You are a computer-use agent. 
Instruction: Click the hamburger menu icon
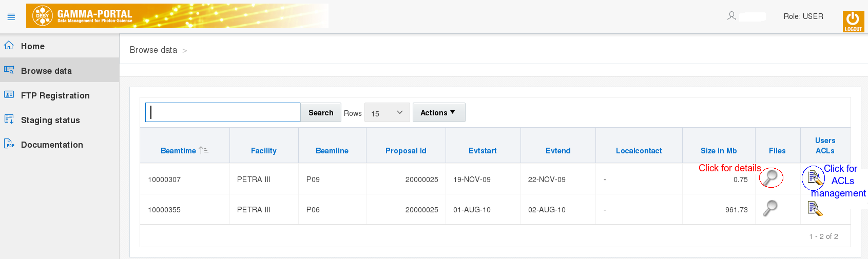(11, 17)
